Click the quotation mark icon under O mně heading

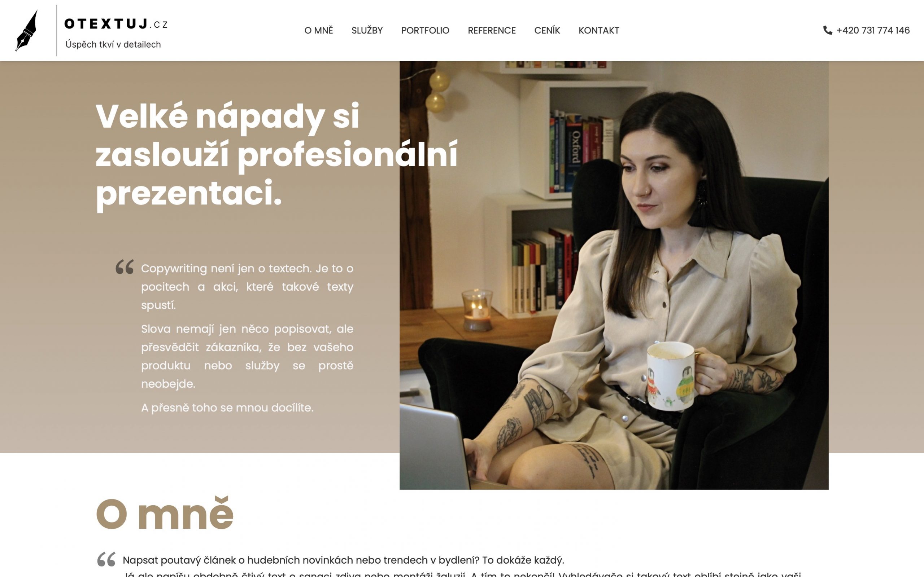(106, 559)
